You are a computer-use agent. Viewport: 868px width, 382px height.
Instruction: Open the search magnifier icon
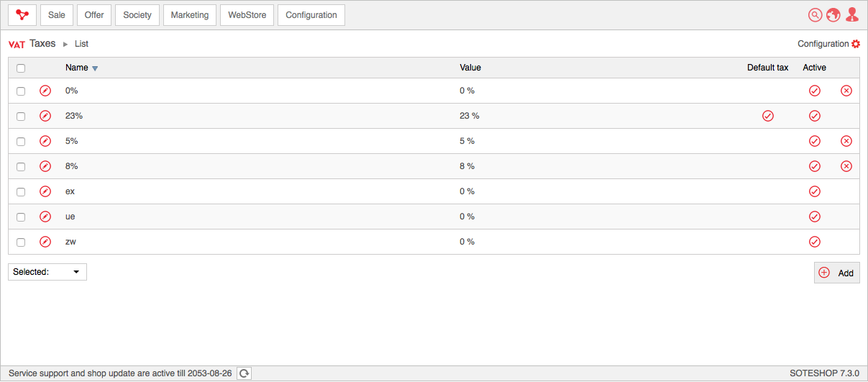(815, 15)
